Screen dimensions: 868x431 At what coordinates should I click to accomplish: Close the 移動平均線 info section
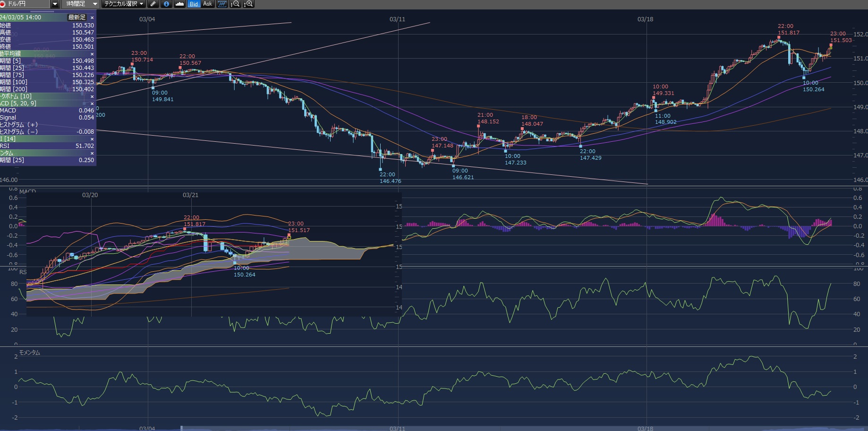tap(92, 54)
